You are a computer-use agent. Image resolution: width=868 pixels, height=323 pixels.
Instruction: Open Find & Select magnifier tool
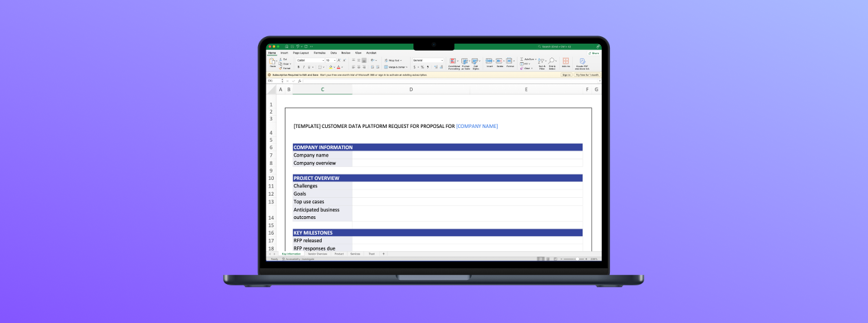(x=552, y=62)
